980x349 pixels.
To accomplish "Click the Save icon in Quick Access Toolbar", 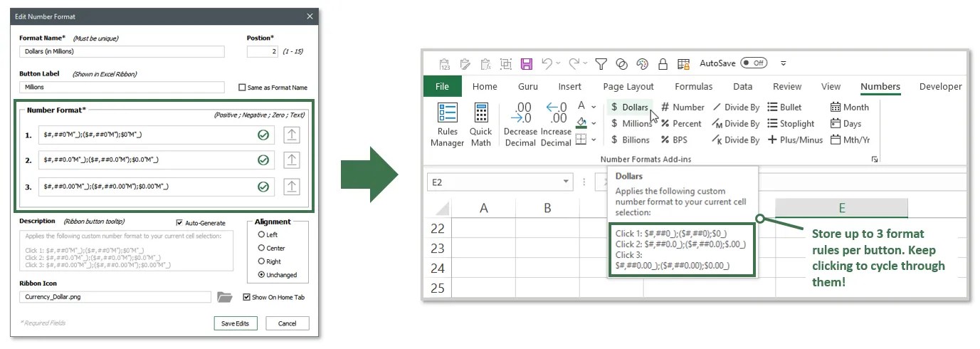I will coord(526,63).
